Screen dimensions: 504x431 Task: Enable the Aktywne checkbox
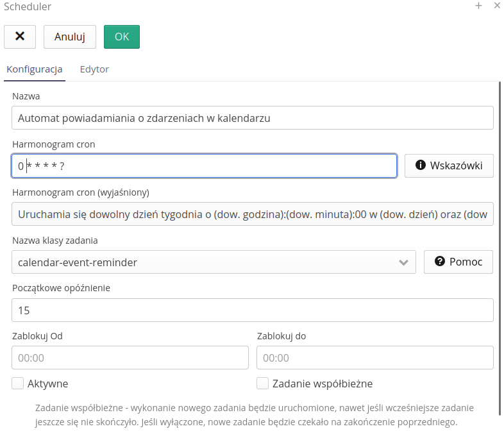point(18,384)
